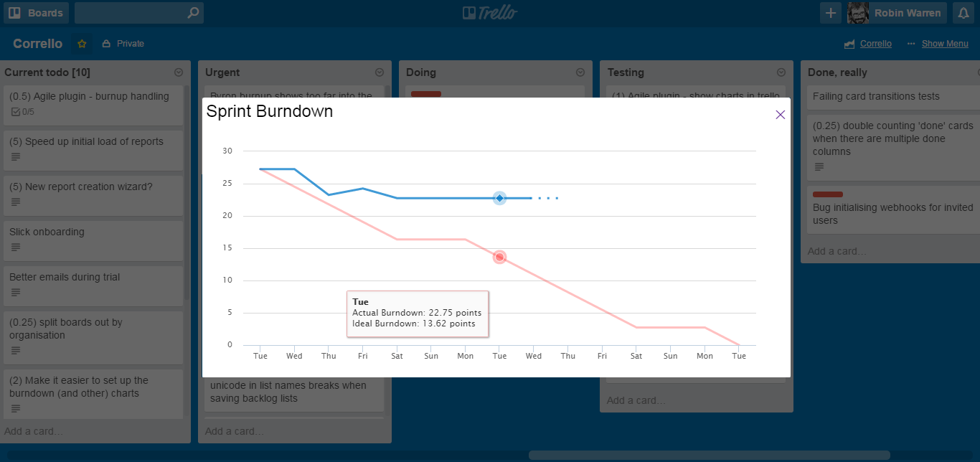Click description icon on Better emails card
The width and height of the screenshot is (980, 462).
click(16, 293)
